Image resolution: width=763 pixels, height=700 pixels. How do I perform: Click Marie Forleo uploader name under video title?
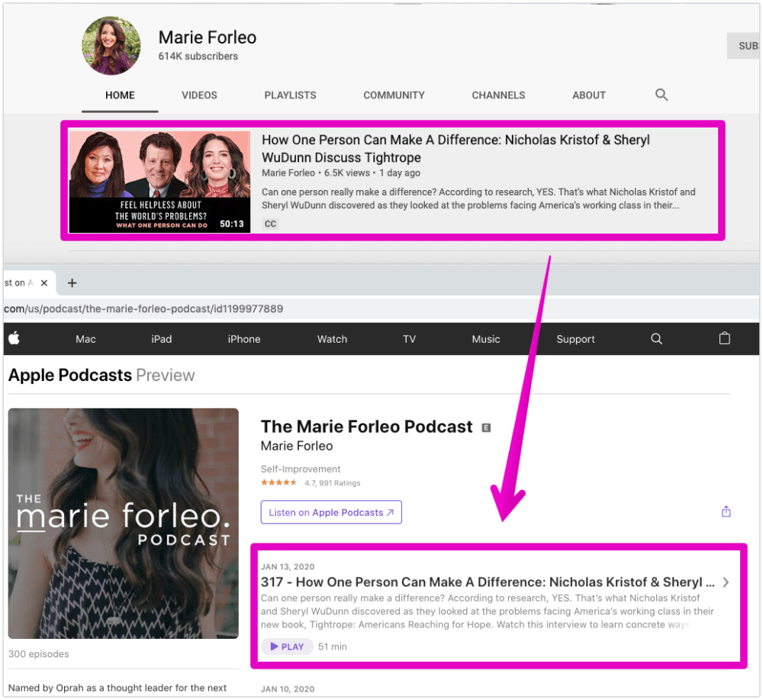pos(288,173)
